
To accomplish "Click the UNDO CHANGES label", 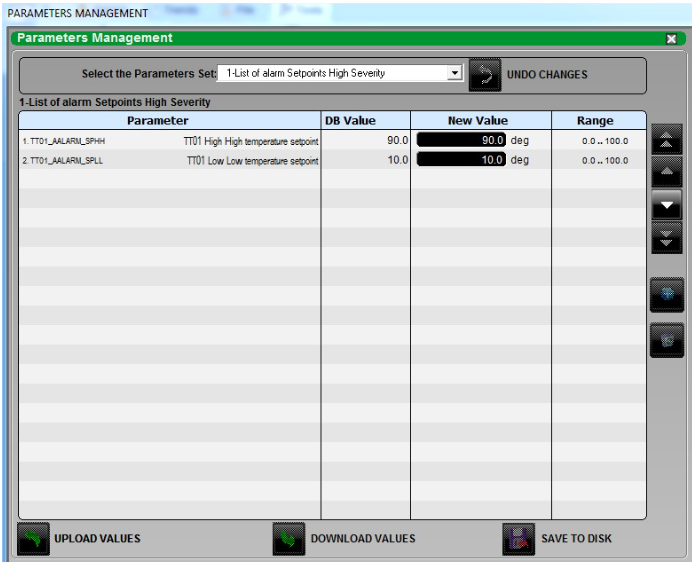I will click(547, 75).
